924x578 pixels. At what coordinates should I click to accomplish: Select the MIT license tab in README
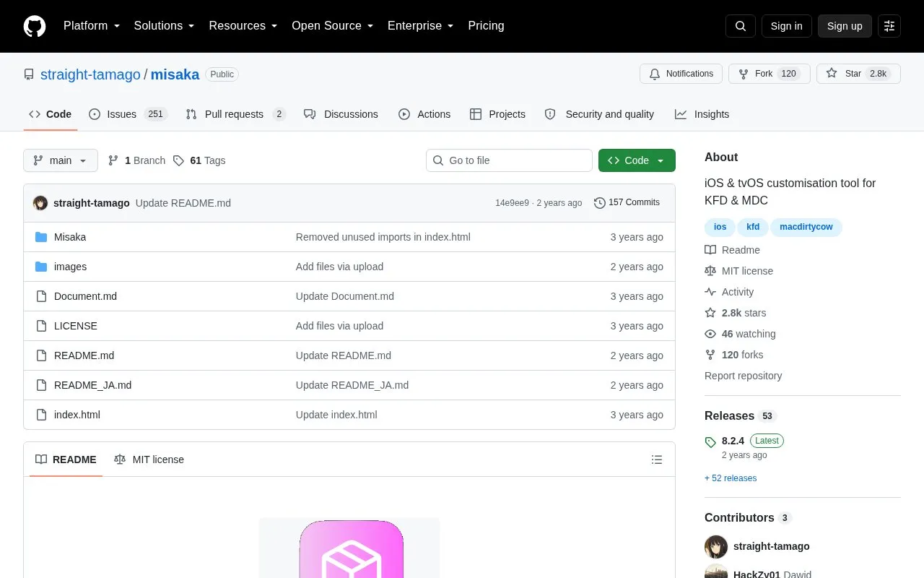149,460
